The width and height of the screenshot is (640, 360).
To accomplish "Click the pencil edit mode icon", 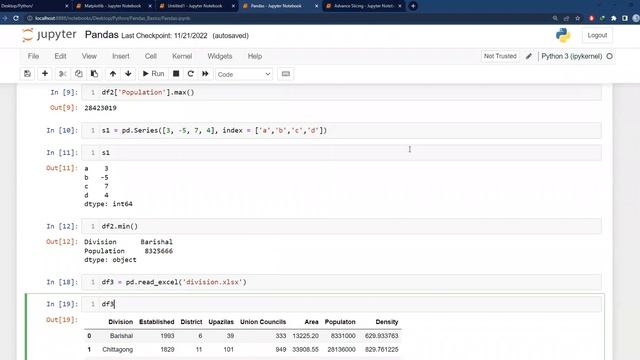I will (x=529, y=56).
